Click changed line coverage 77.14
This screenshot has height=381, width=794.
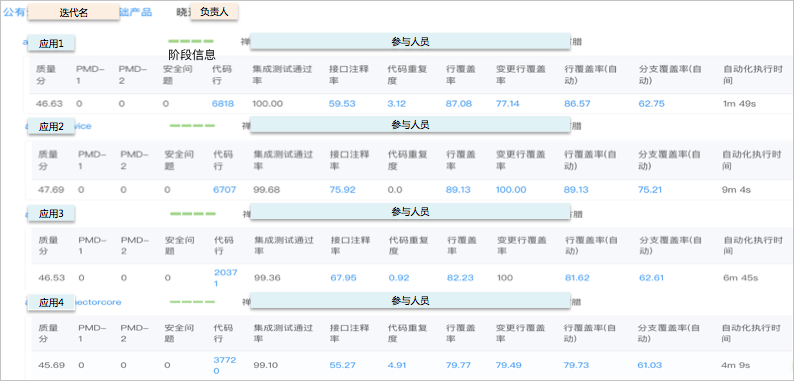click(508, 104)
